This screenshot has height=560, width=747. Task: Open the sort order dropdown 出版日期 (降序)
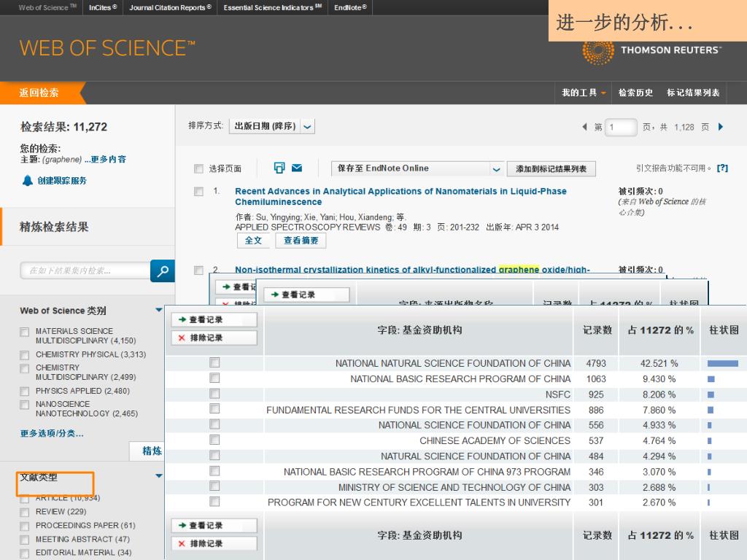click(272, 126)
